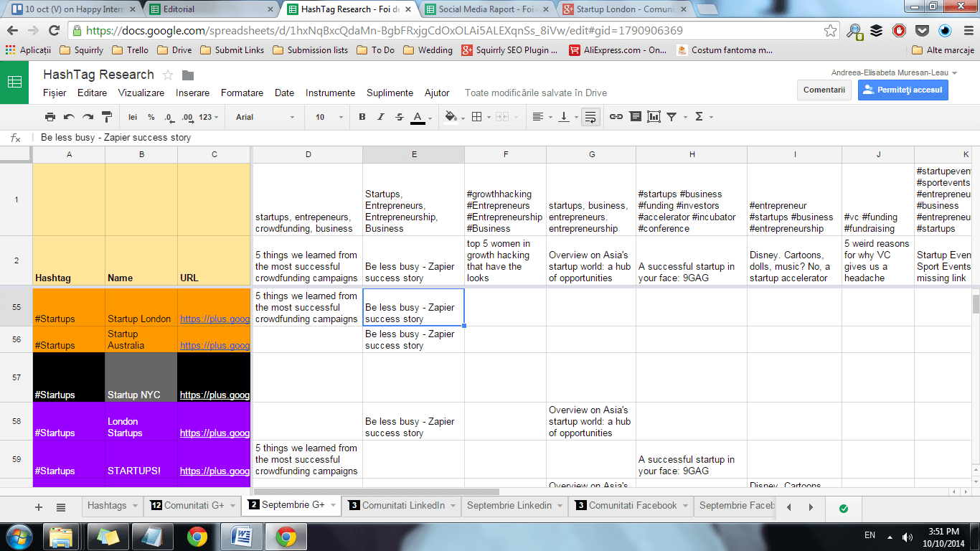Open the text color picker

tap(421, 117)
